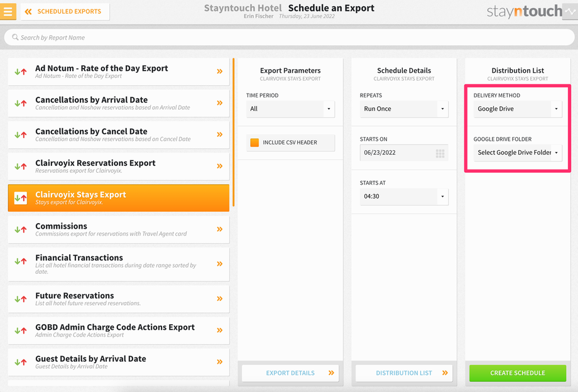Open the Select Google Drive Folder dropdown
The width and height of the screenshot is (578, 392).
[x=518, y=153]
